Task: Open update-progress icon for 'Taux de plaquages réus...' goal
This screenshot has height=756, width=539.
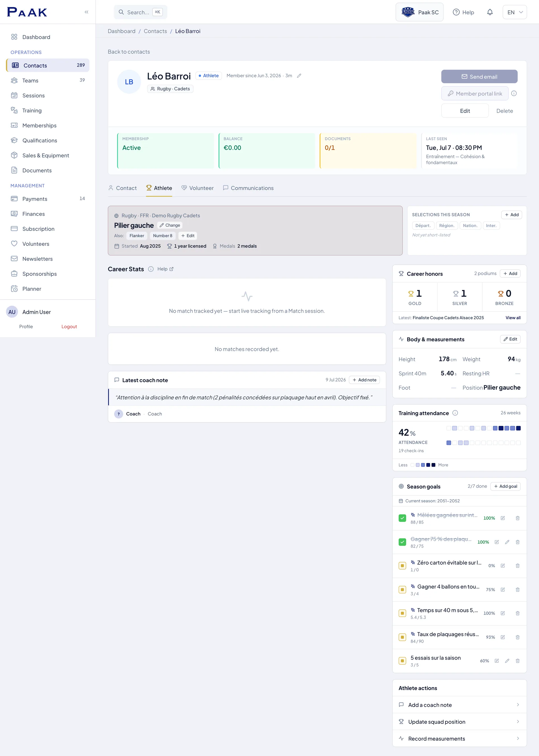Action: click(503, 637)
